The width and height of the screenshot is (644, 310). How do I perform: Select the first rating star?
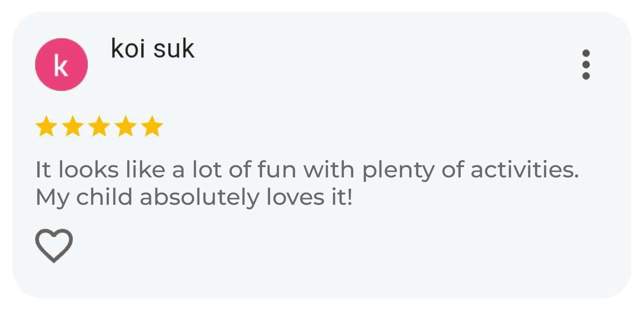click(x=46, y=126)
